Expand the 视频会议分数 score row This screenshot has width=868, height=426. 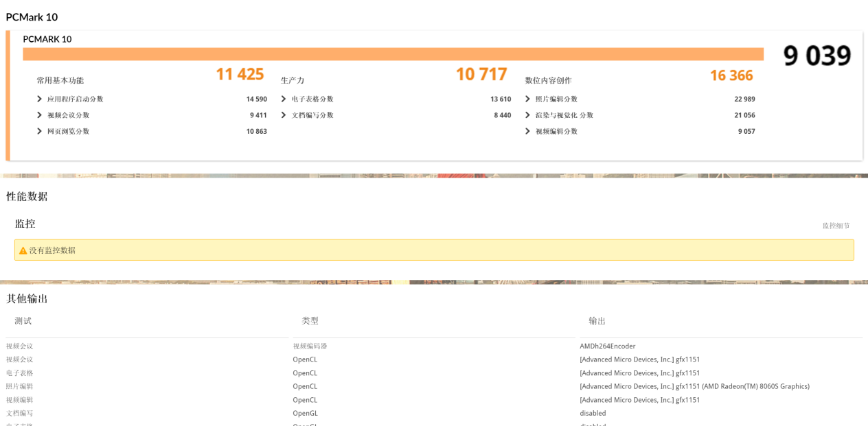(40, 115)
